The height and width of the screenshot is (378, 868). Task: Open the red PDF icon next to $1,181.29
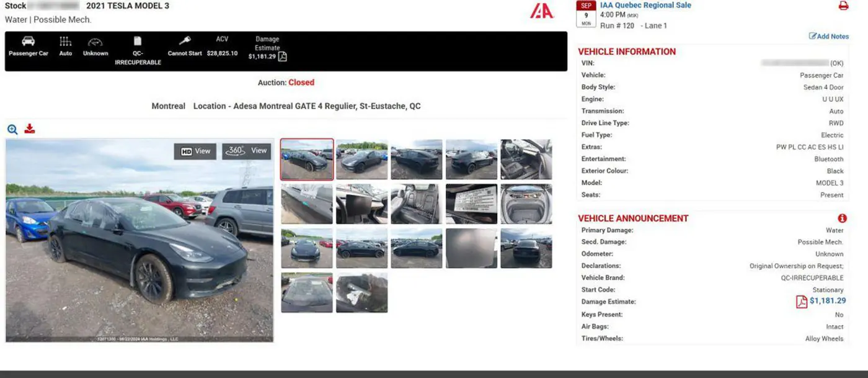tap(802, 302)
